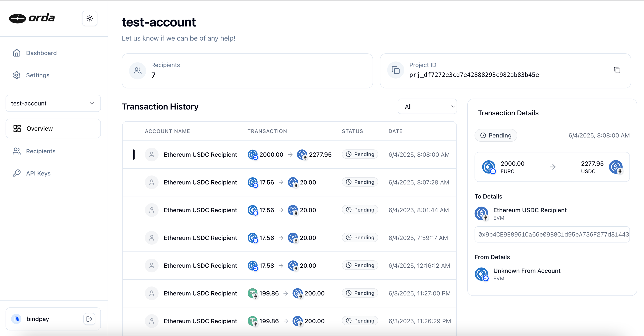644x336 pixels.
Task: Copy the Project ID with copy icon
Action: click(x=617, y=70)
